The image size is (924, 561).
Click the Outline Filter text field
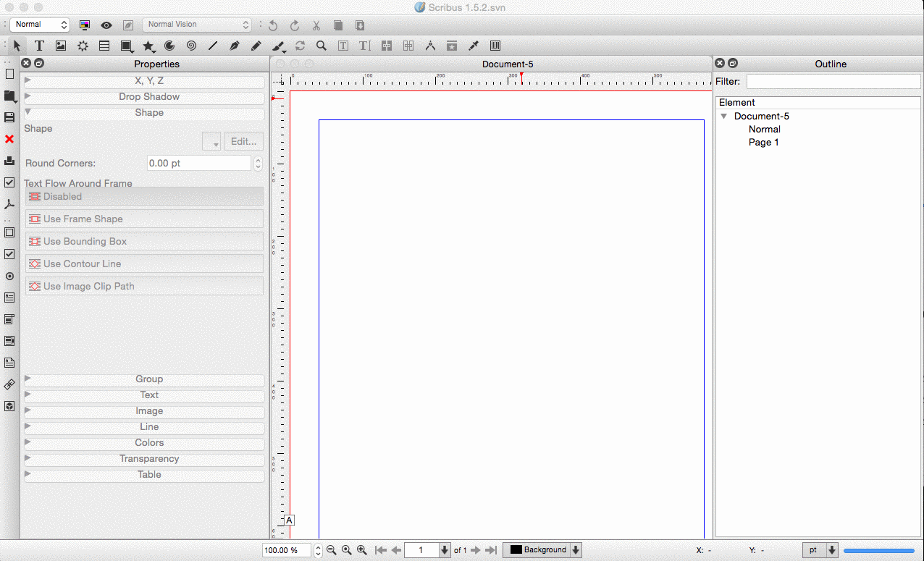pos(833,81)
